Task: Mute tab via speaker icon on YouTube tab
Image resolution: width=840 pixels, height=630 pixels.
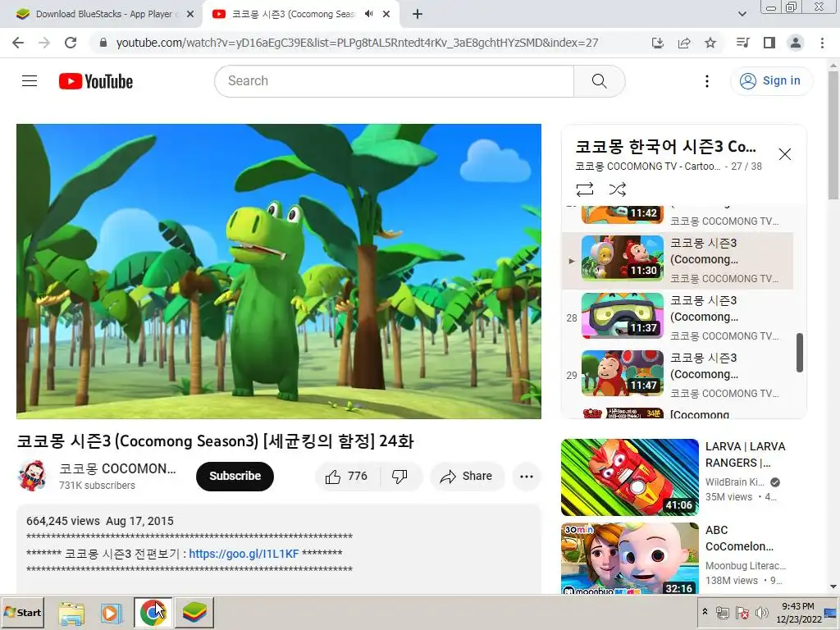Action: click(368, 14)
